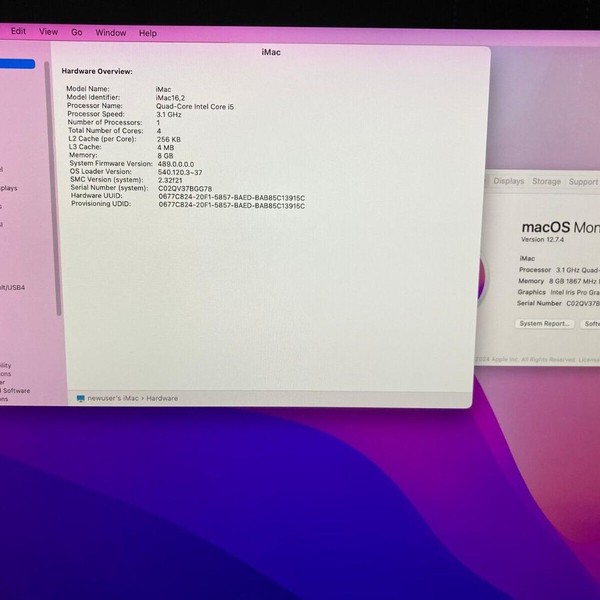The width and height of the screenshot is (600, 600).
Task: Click the Model Name label
Action: 88,89
